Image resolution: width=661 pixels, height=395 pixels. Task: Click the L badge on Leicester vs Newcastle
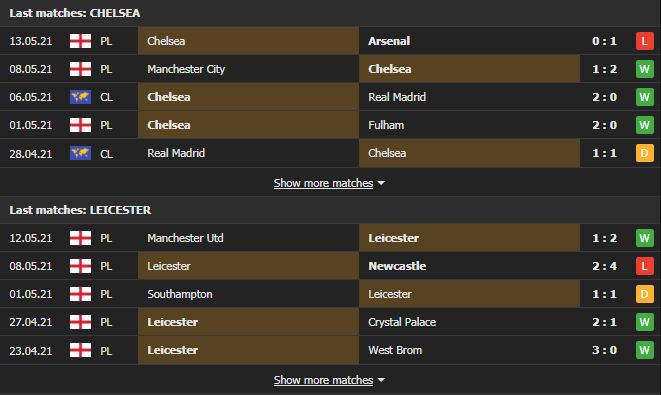point(645,266)
